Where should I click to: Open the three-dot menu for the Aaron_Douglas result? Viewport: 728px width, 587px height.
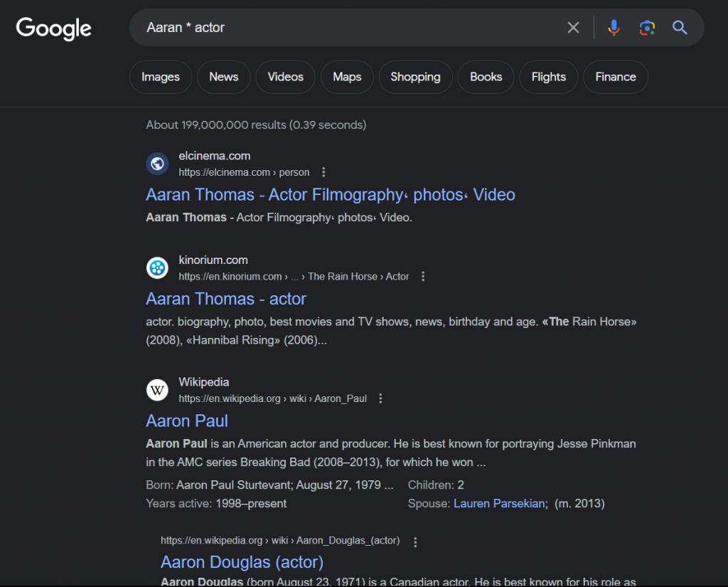[x=415, y=542]
